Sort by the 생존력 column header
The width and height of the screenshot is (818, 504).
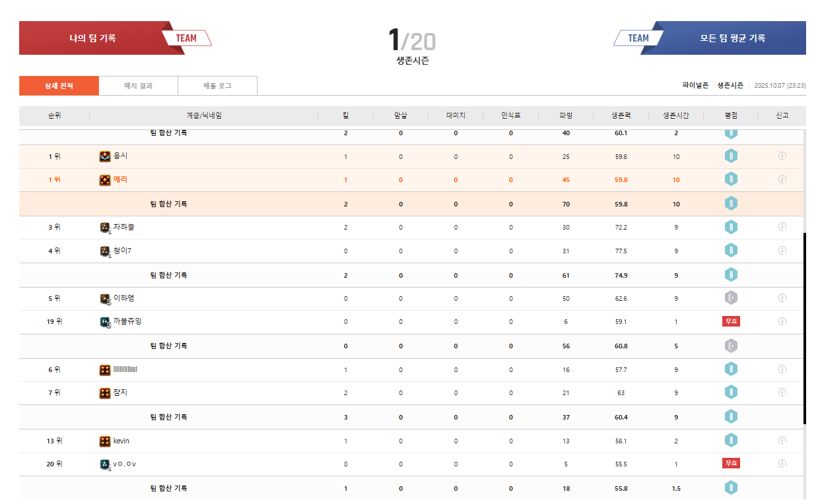tap(621, 115)
